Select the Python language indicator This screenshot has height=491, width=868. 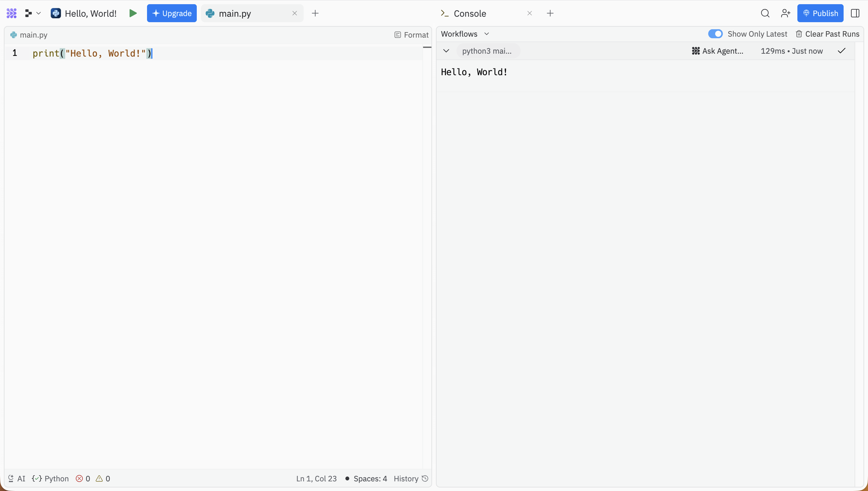point(50,478)
